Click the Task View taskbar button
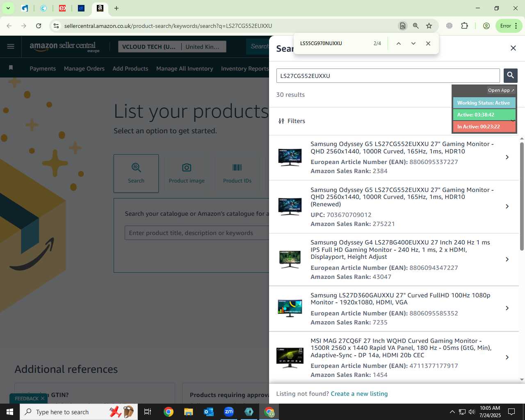 148,412
